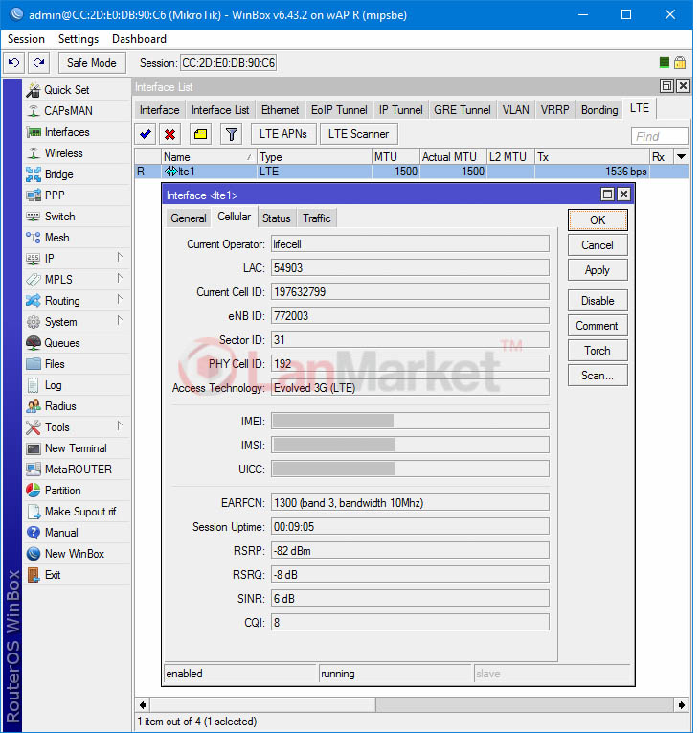Click the redo arrow icon
This screenshot has width=700, height=733.
38,63
